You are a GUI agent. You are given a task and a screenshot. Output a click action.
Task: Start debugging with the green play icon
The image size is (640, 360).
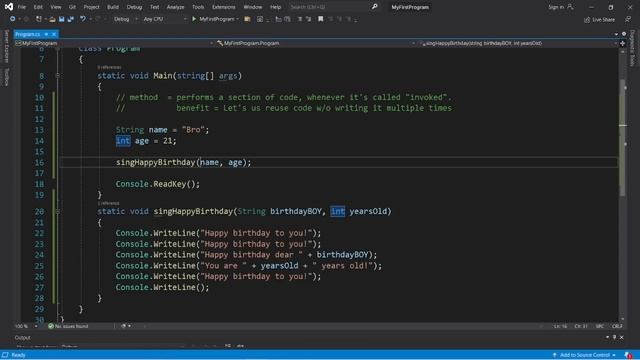pyautogui.click(x=194, y=19)
